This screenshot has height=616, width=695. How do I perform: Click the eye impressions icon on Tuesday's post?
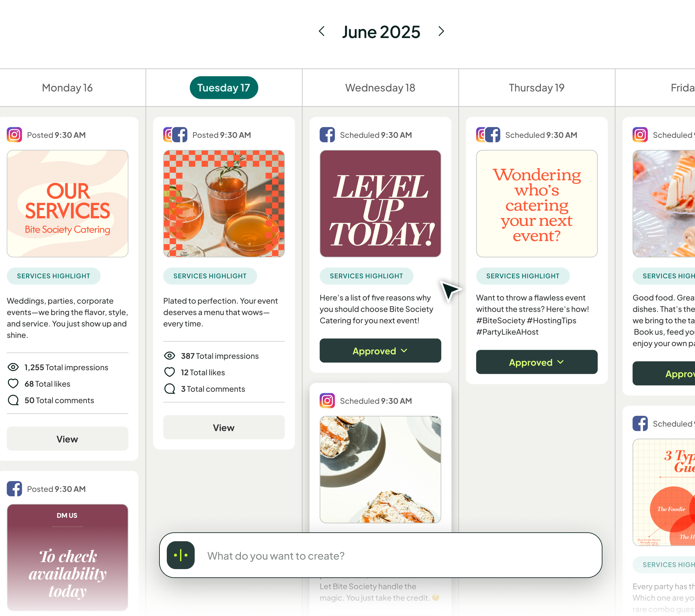pos(169,356)
